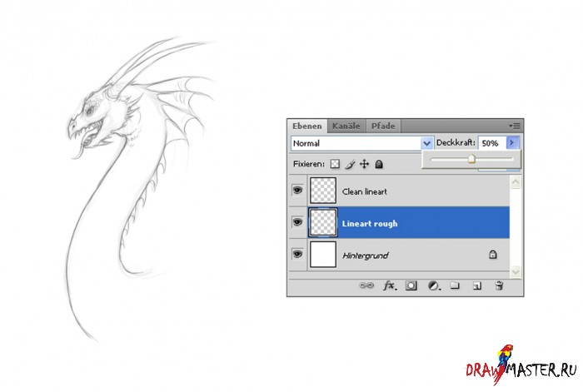
Task: Switch to the Kanäle tab
Action: click(346, 126)
